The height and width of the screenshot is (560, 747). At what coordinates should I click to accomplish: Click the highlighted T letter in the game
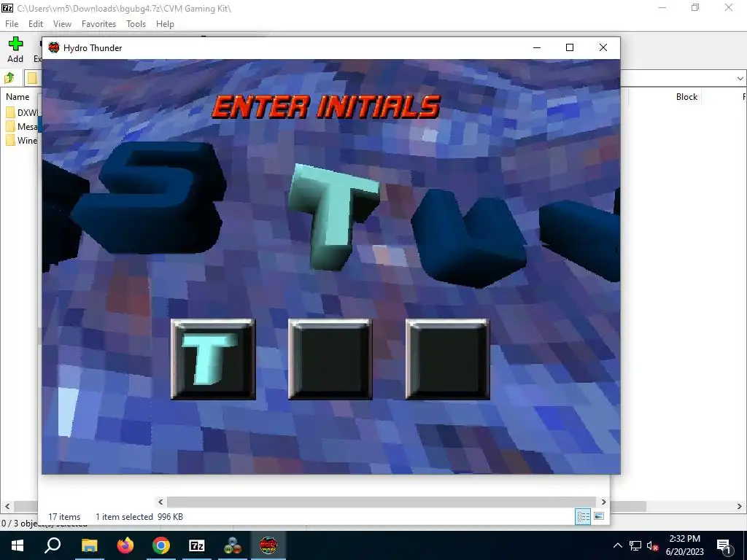click(x=334, y=217)
